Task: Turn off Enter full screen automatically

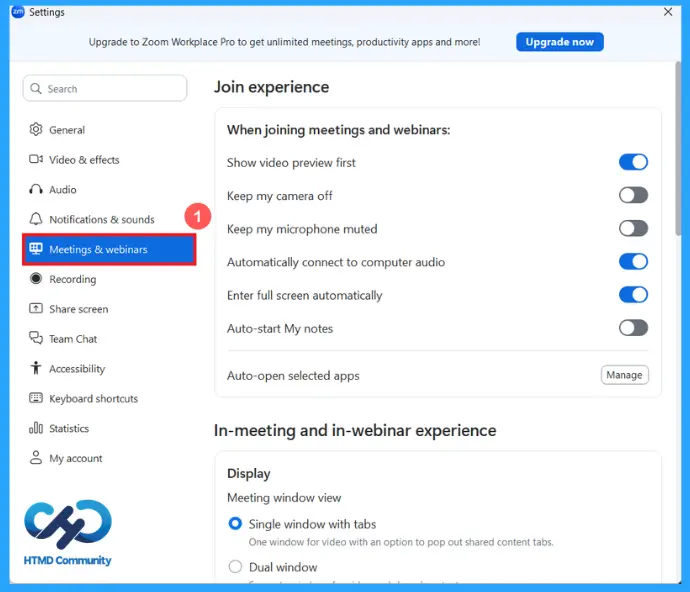Action: click(x=633, y=294)
